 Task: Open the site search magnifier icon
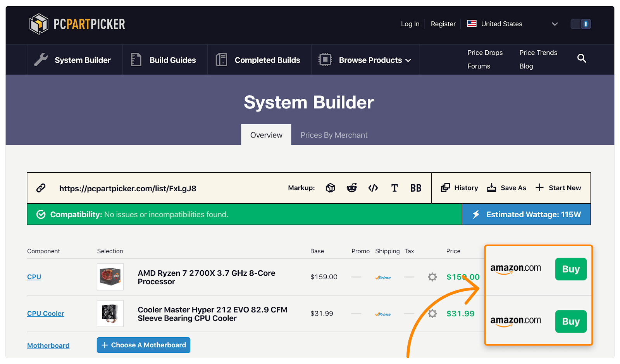coord(581,58)
